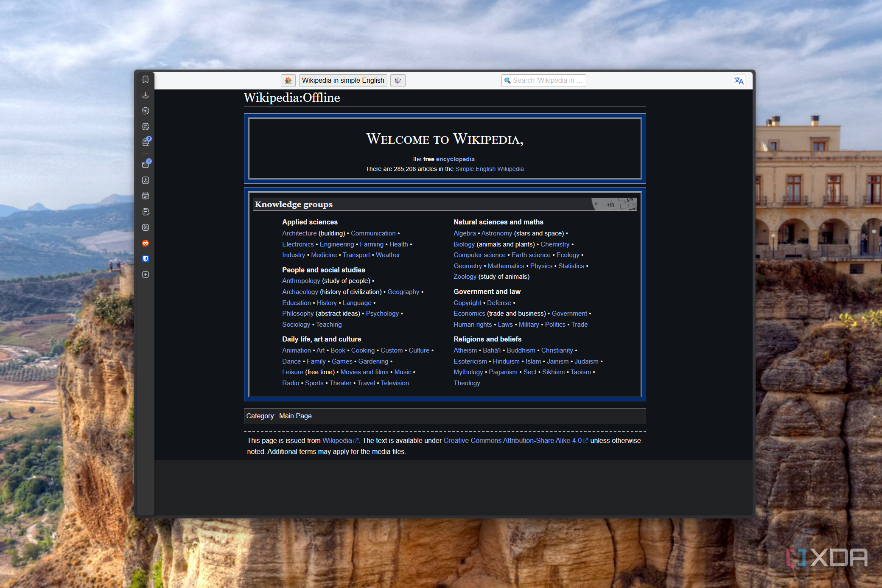This screenshot has width=882, height=588.
Task: Open the Farming link
Action: pyautogui.click(x=372, y=244)
